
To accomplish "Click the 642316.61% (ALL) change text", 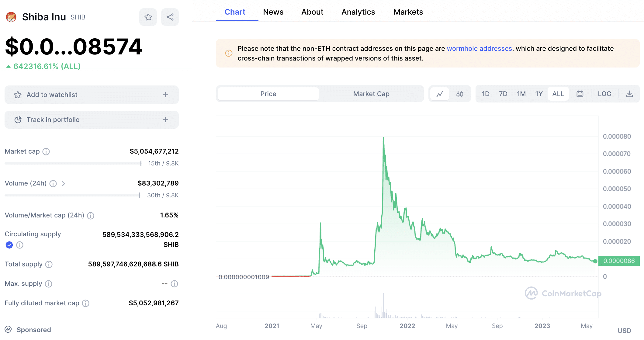I will point(47,67).
